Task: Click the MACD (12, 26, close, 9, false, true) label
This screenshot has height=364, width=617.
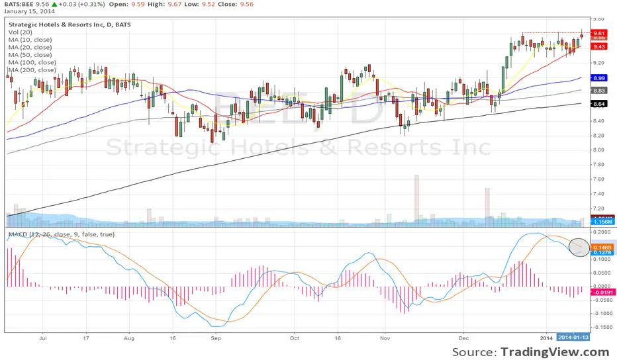Action: coord(62,234)
